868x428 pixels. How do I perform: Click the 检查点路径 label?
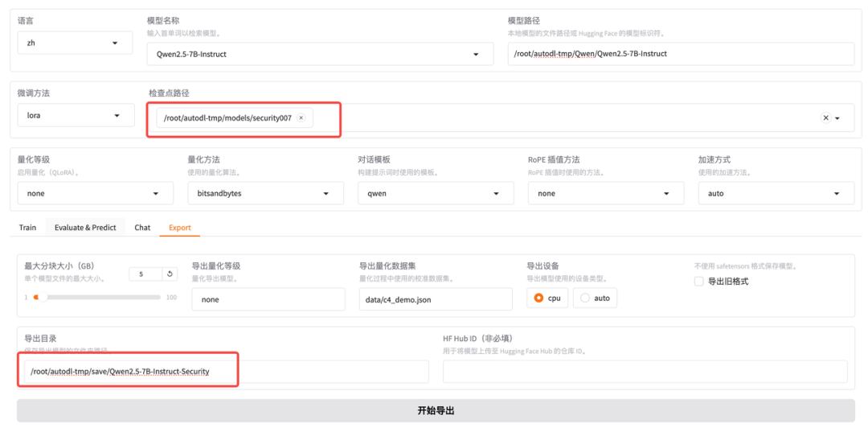tap(170, 93)
